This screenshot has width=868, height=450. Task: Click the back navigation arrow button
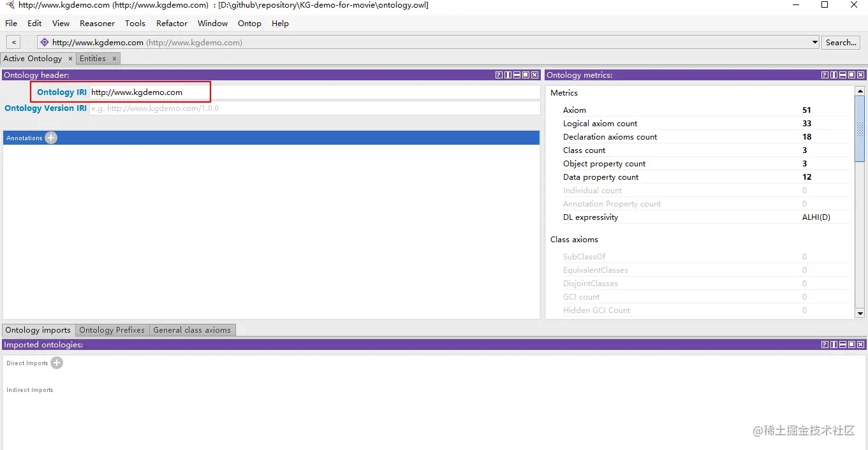[13, 43]
